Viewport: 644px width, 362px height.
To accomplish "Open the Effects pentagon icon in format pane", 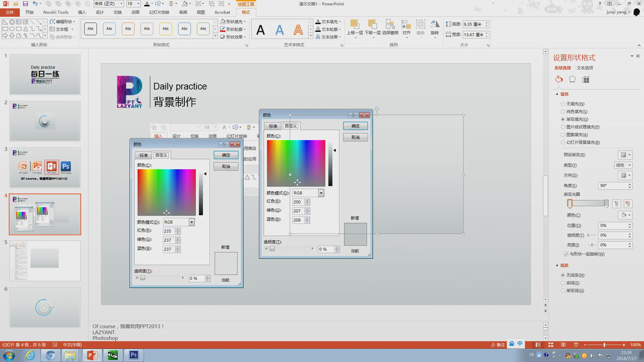I will [572, 79].
